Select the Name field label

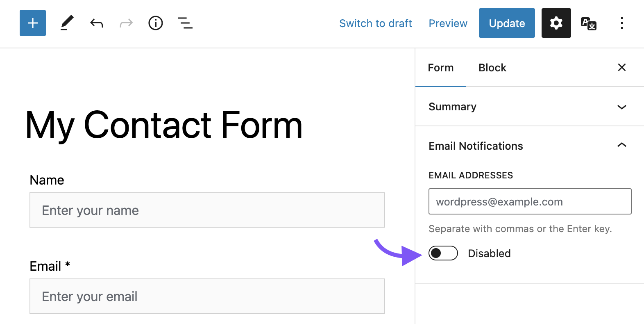47,180
